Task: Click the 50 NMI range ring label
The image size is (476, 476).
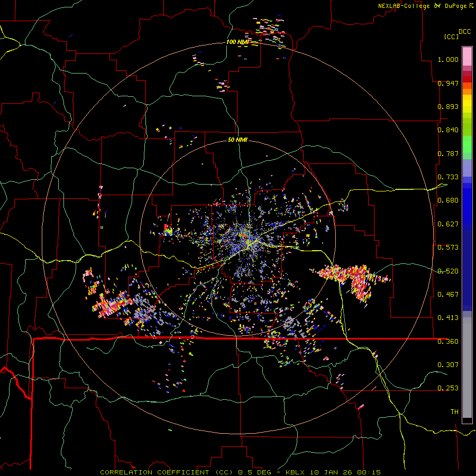Action: (x=237, y=140)
